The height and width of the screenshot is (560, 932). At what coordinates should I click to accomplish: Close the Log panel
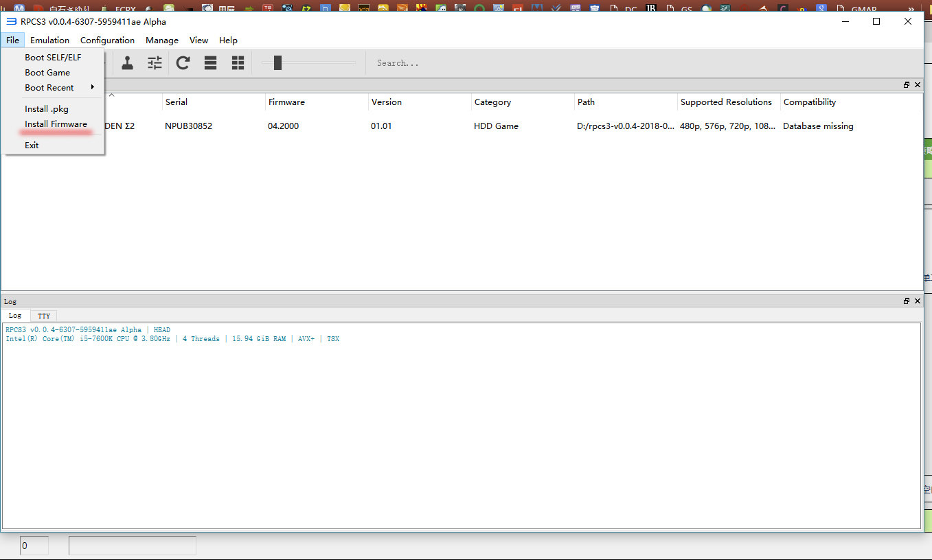(918, 301)
